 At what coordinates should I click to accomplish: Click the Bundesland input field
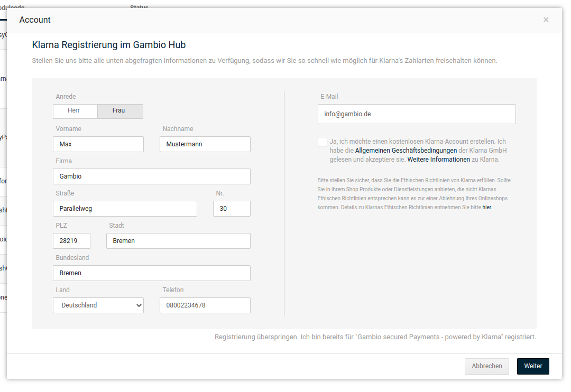click(152, 273)
